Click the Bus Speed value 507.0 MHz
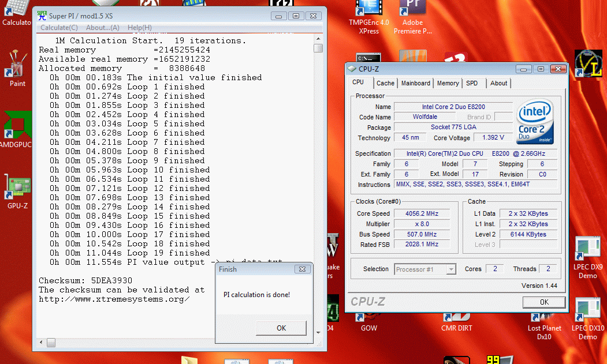Image resolution: width=607 pixels, height=364 pixels. (x=422, y=234)
